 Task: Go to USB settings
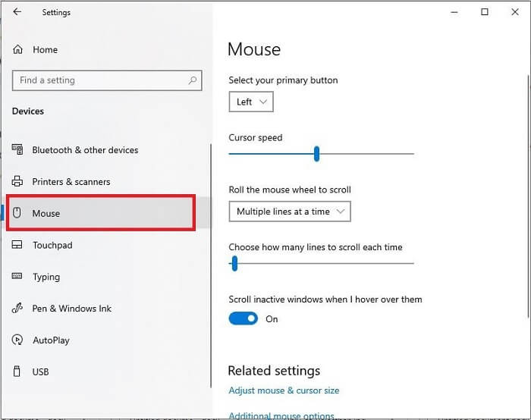pyautogui.click(x=41, y=371)
